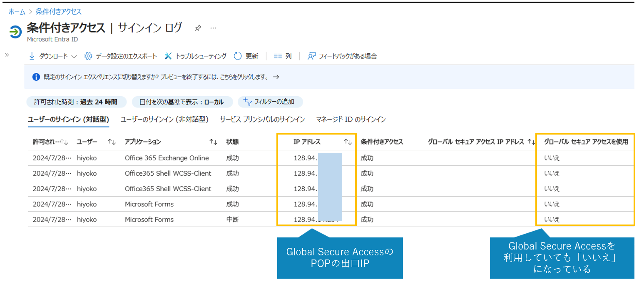Click the グローバル セキュア アクセスを使用 column header
The width and height of the screenshot is (644, 282).
click(x=586, y=142)
